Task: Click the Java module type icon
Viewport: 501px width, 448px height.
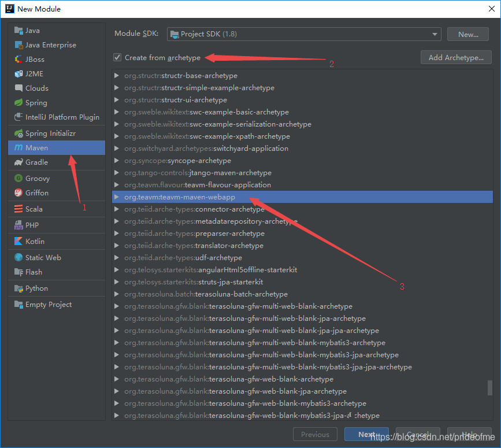Action: pos(18,31)
